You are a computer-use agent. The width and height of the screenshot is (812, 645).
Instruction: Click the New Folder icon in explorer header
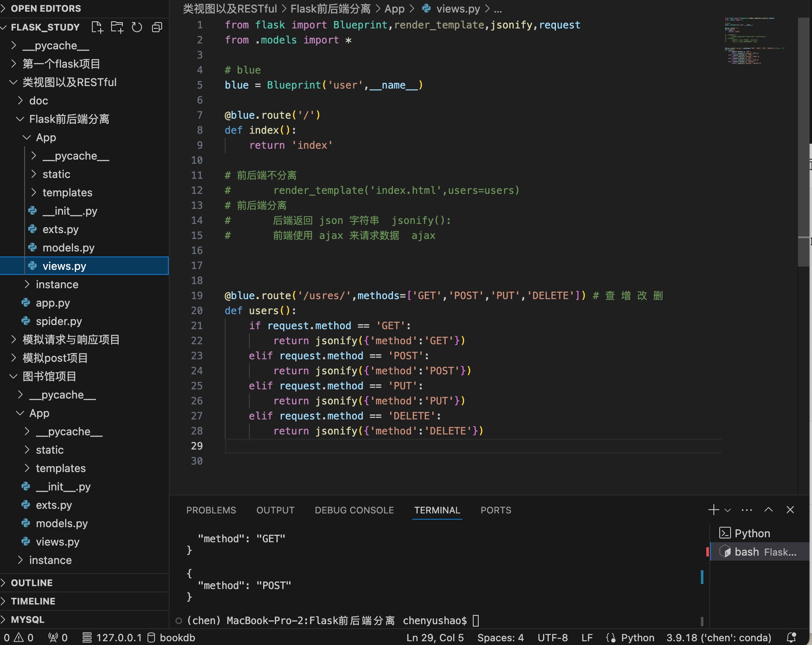coord(117,27)
